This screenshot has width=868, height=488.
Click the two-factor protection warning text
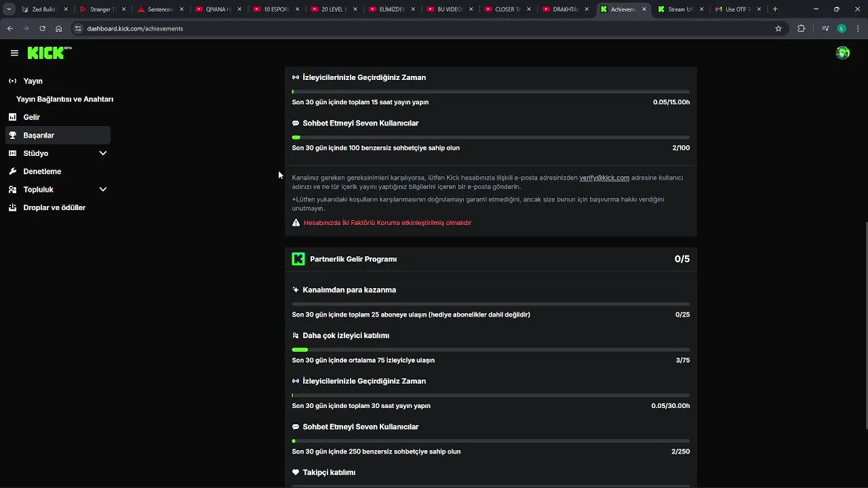[387, 223]
